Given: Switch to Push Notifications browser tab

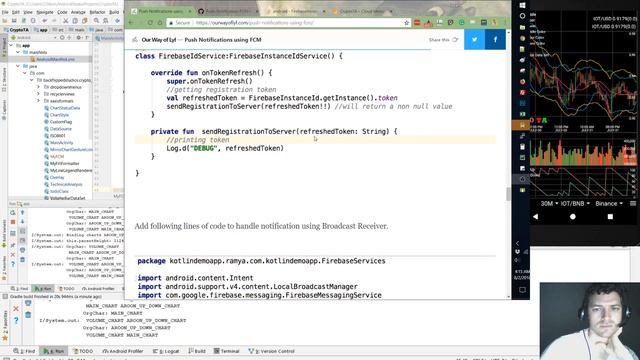Looking at the screenshot, I should [161, 11].
